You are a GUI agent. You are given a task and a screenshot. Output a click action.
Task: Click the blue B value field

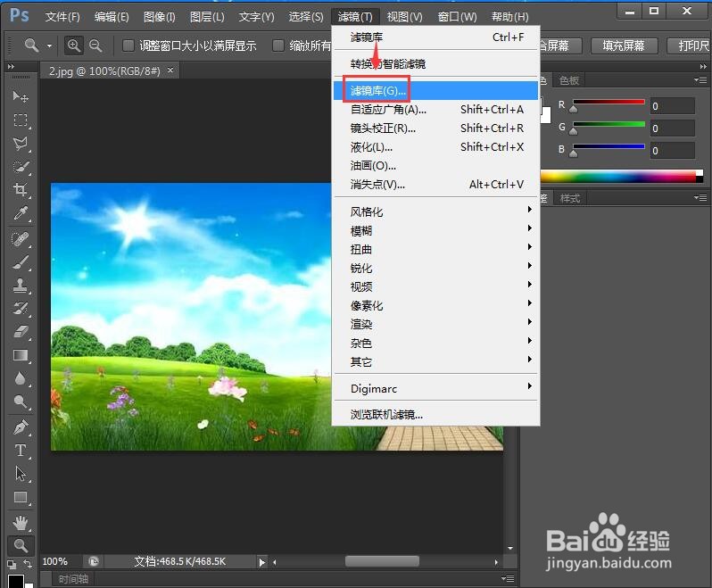[672, 150]
